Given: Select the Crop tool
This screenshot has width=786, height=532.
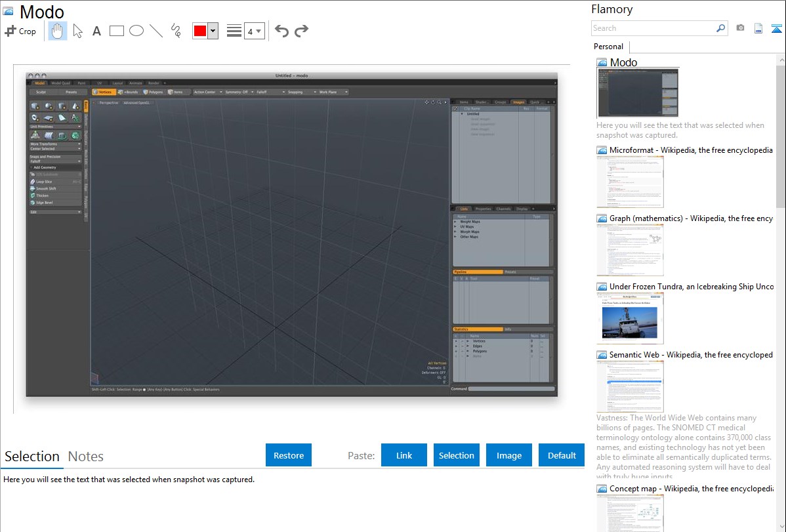Looking at the screenshot, I should (20, 31).
